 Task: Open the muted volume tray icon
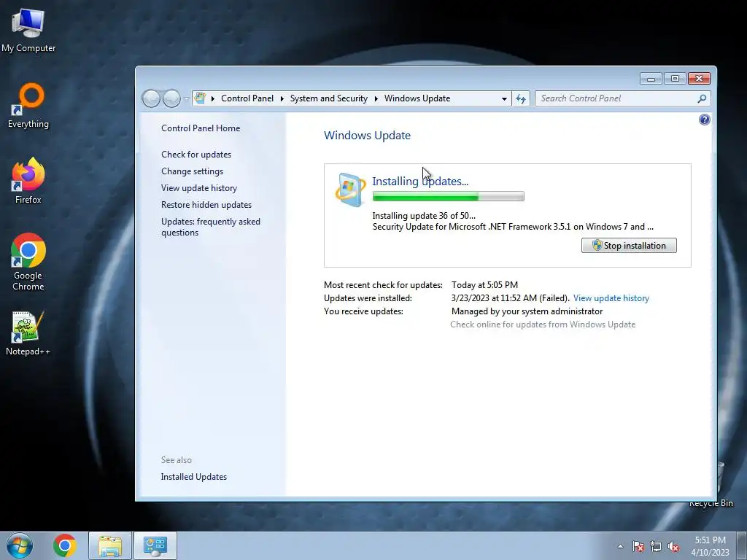673,546
